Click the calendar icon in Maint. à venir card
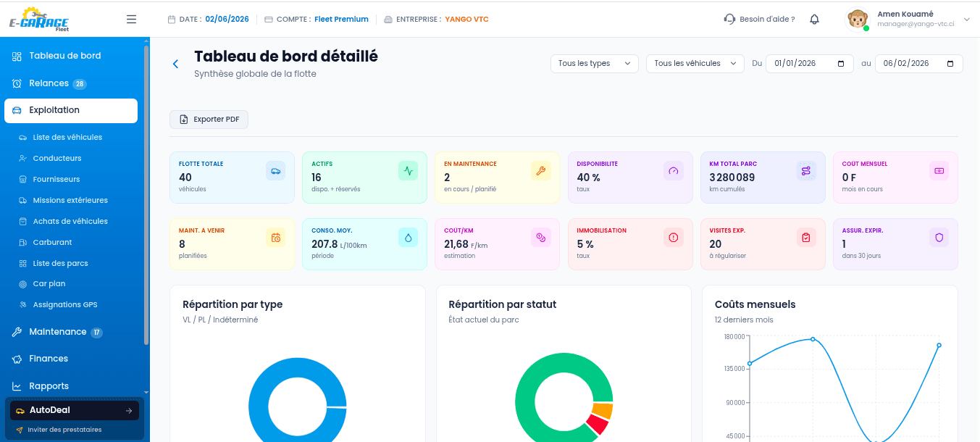The image size is (980, 442). [275, 238]
